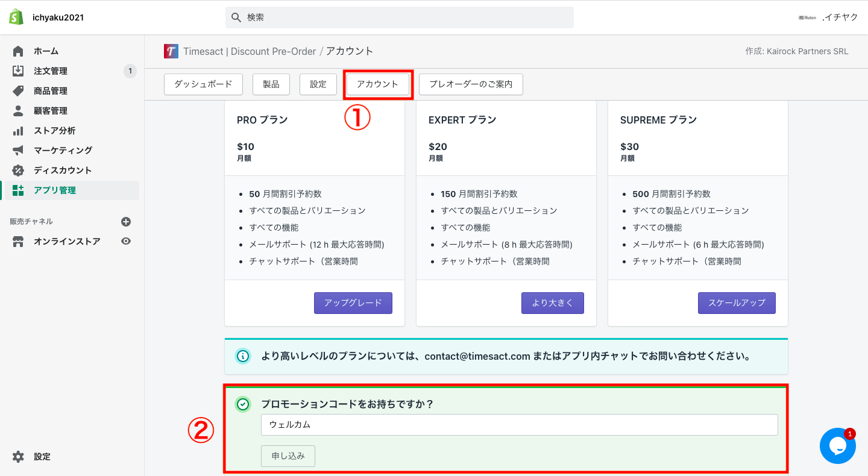The width and height of the screenshot is (868, 476).
Task: Click the マーケティング megaphone icon
Action: (x=18, y=150)
